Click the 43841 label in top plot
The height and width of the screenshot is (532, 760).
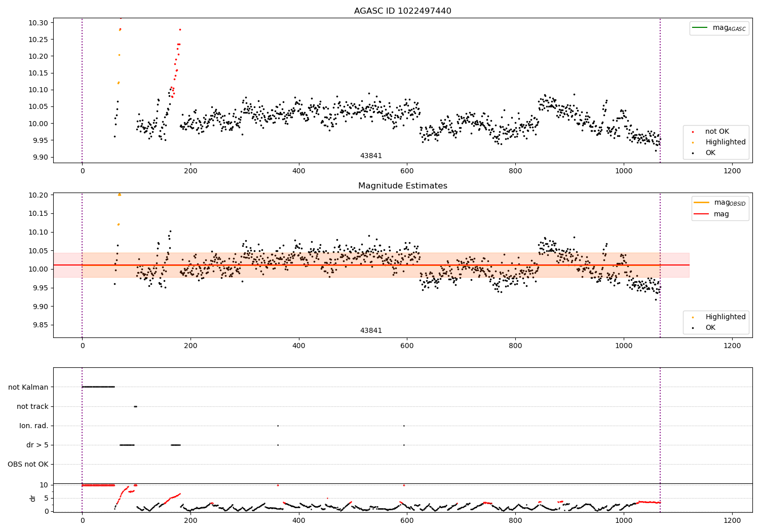[x=371, y=156]
